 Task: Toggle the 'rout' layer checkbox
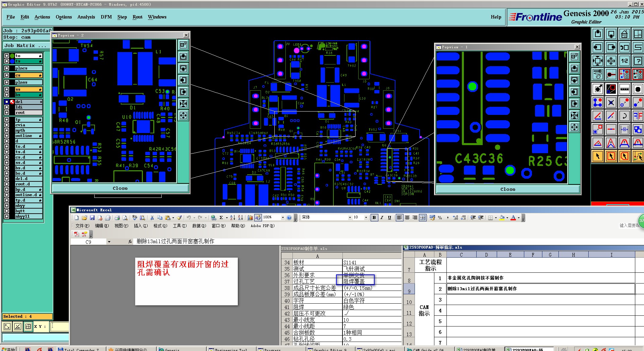(6, 113)
